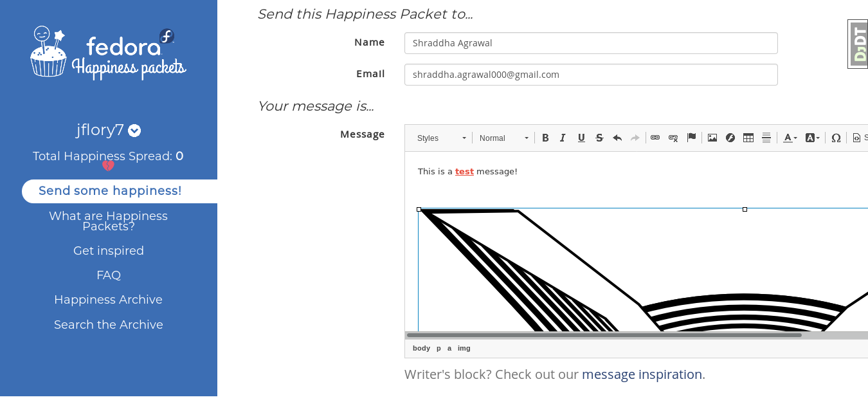Insert an anchor with the flag icon
The image size is (868, 404).
[691, 138]
